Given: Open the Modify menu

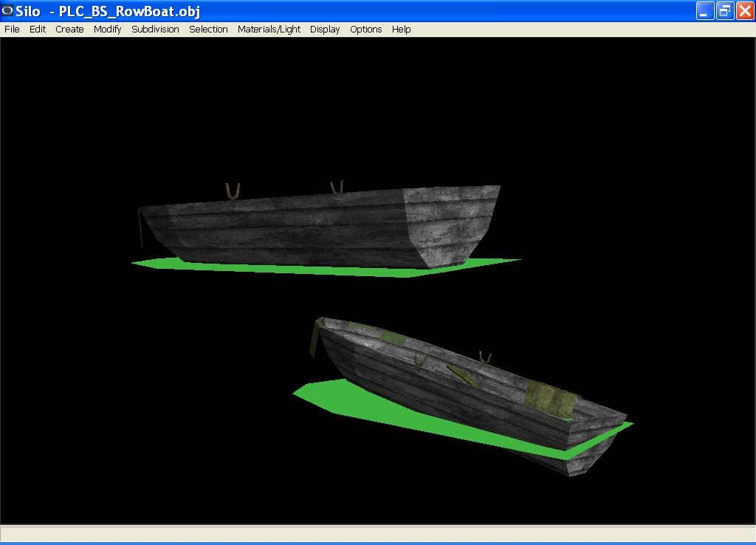Looking at the screenshot, I should [107, 30].
